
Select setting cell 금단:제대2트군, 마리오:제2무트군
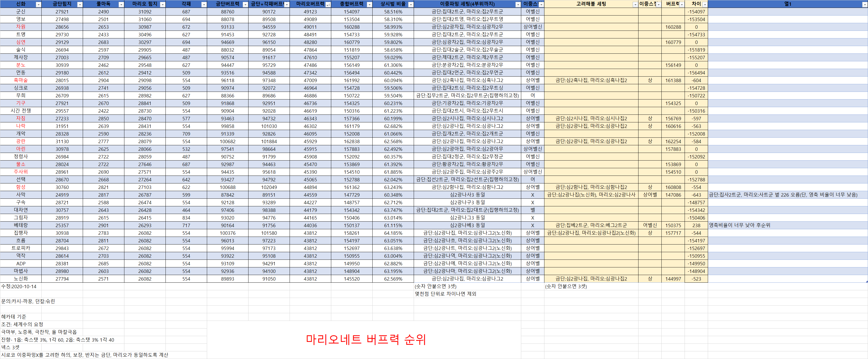coord(467,58)
